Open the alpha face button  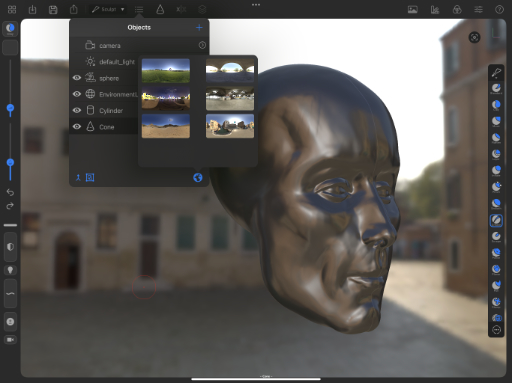[x=10, y=322]
